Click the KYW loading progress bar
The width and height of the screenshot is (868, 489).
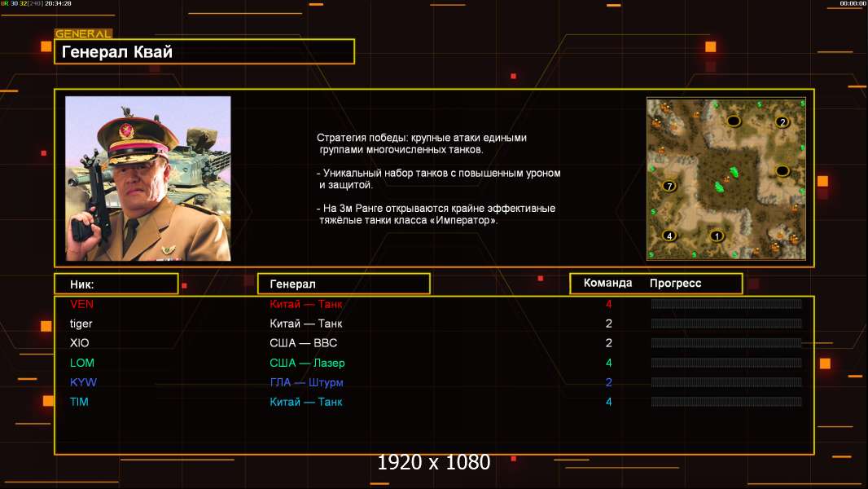click(x=726, y=382)
